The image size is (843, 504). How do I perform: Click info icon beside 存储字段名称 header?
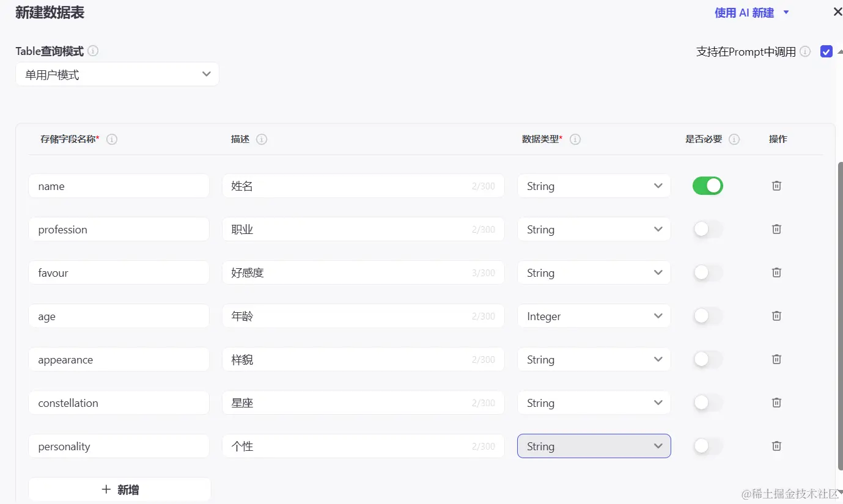[x=112, y=139]
